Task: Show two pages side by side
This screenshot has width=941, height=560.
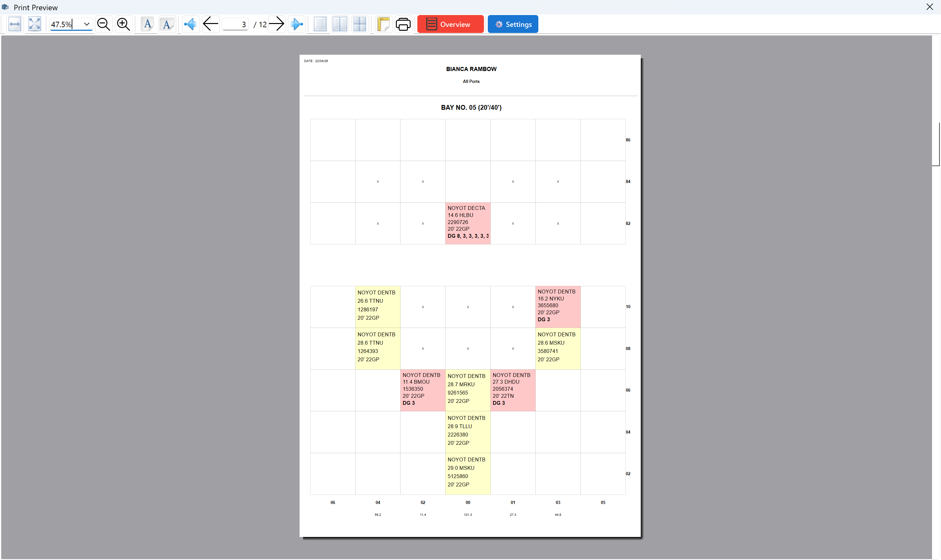Action: (340, 24)
